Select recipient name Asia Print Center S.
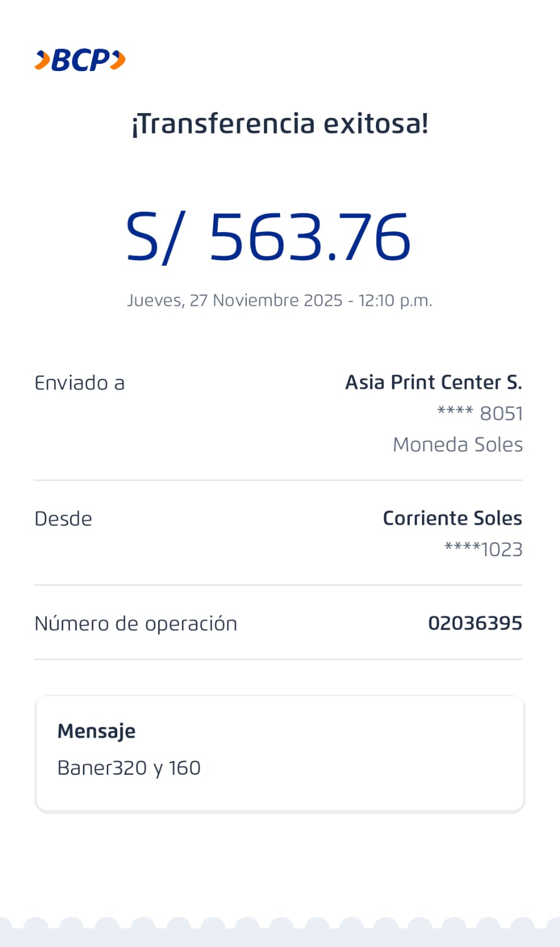 [433, 382]
